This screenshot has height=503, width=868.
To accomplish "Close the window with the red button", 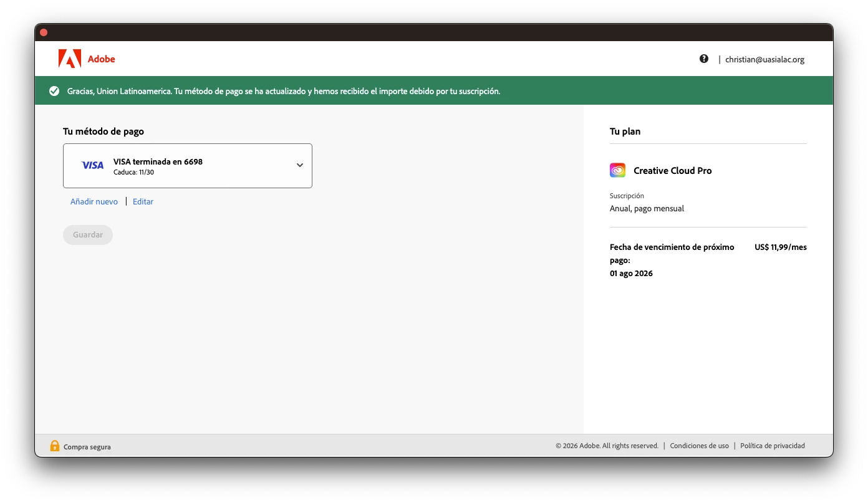I will click(x=44, y=32).
